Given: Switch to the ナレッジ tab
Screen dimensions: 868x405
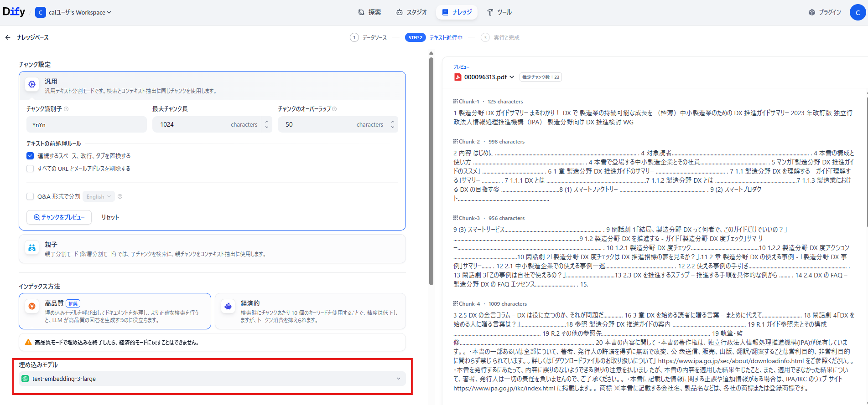Looking at the screenshot, I should 457,12.
